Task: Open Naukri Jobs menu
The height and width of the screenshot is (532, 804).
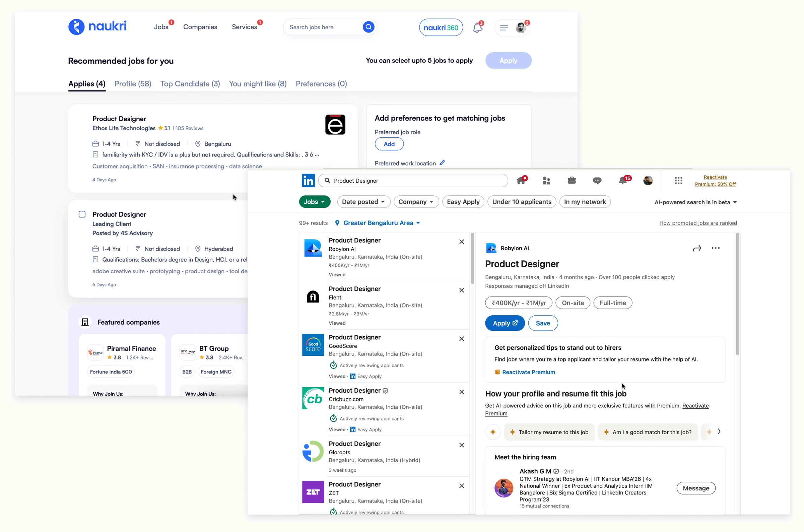Action: [x=161, y=27]
